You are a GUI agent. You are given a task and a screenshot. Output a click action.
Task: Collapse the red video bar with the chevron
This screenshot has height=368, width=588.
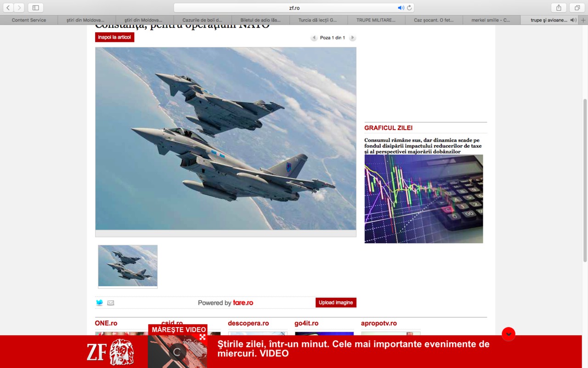pyautogui.click(x=509, y=334)
